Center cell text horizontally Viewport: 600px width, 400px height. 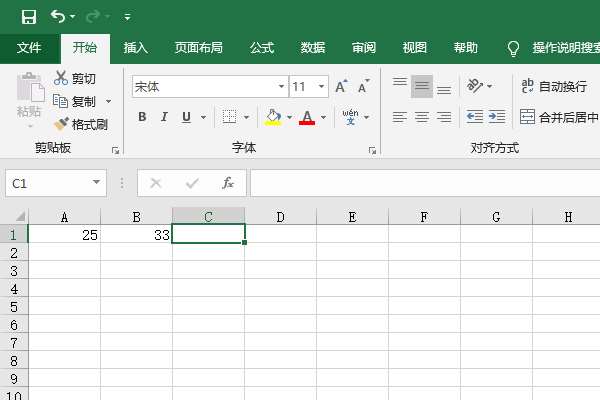[422, 117]
